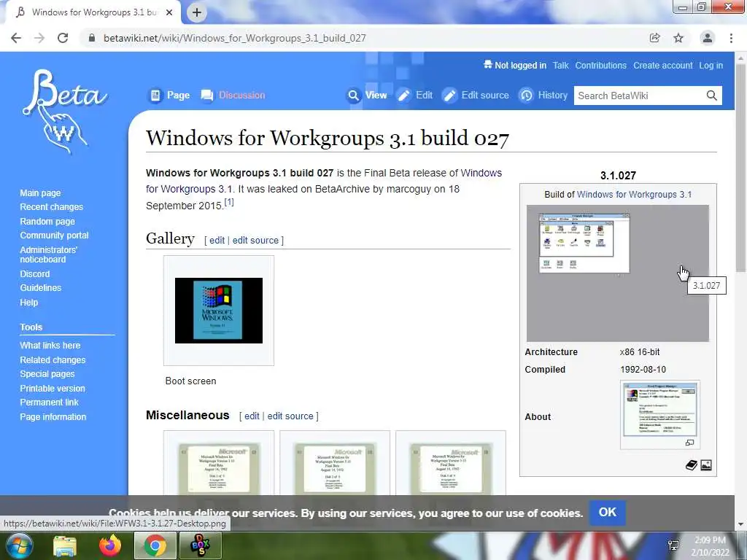Screen dimensions: 747x560
Task: Open the third floppy disk label thumbnail
Action: click(x=451, y=469)
